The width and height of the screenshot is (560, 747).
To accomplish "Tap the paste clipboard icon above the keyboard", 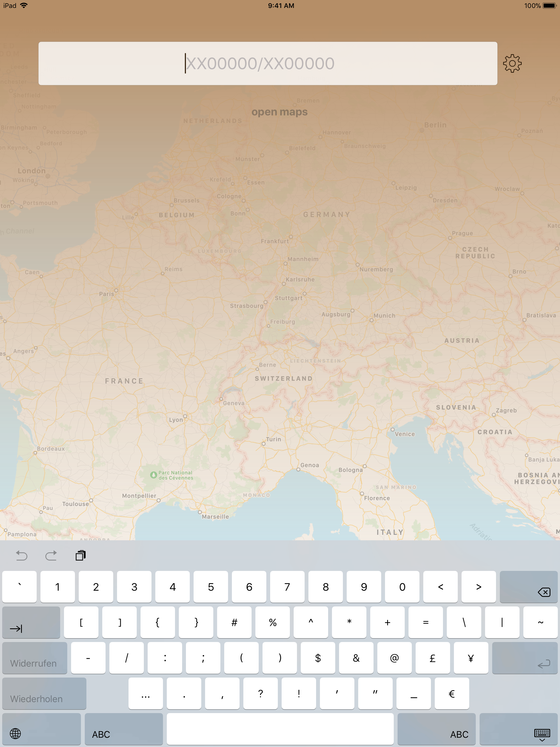I will pos(80,555).
